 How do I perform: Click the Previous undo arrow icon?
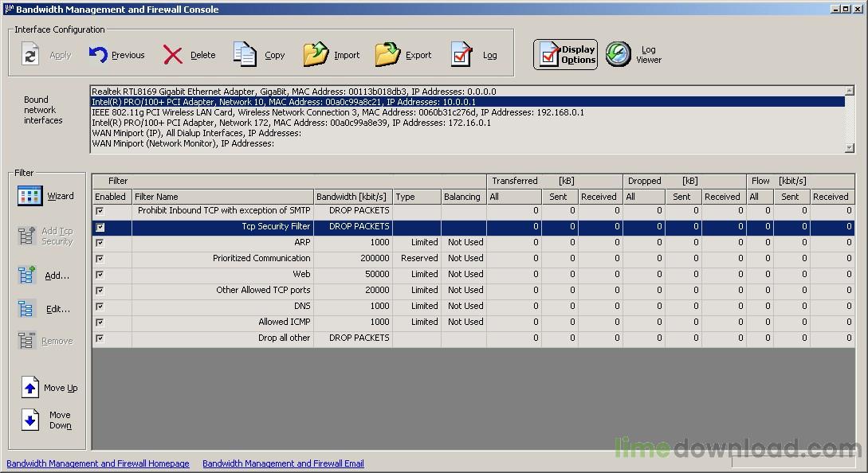pos(98,54)
